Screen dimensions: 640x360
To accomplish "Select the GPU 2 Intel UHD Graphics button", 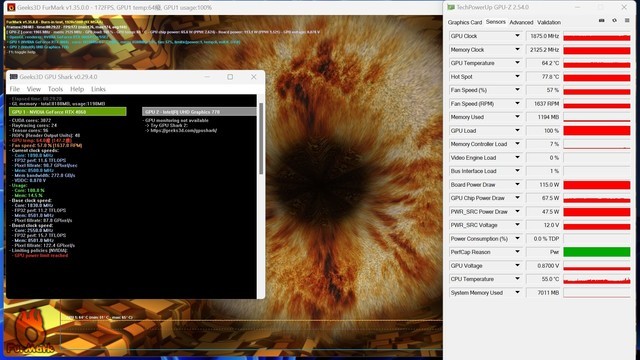I will (199, 111).
